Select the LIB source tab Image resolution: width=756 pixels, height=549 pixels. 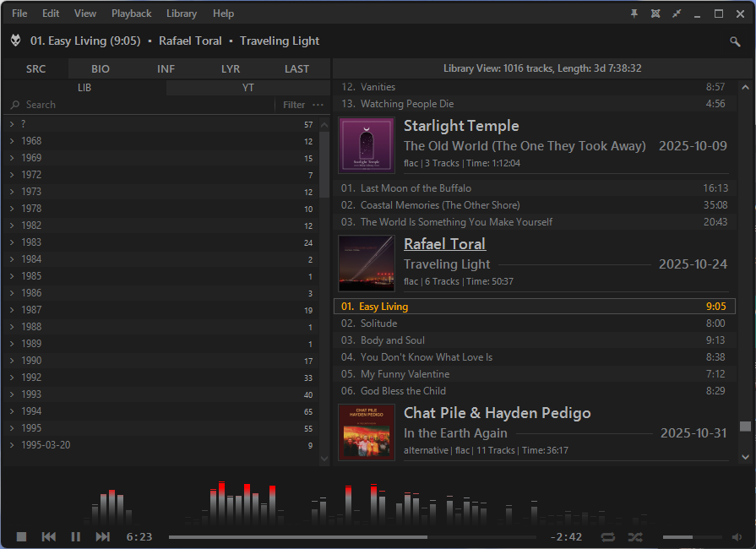point(84,88)
